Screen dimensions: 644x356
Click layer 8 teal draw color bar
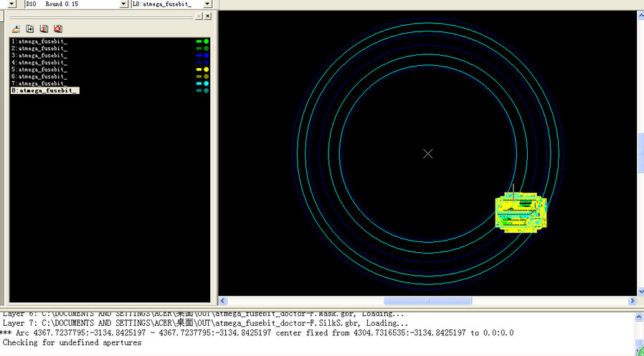coord(199,90)
